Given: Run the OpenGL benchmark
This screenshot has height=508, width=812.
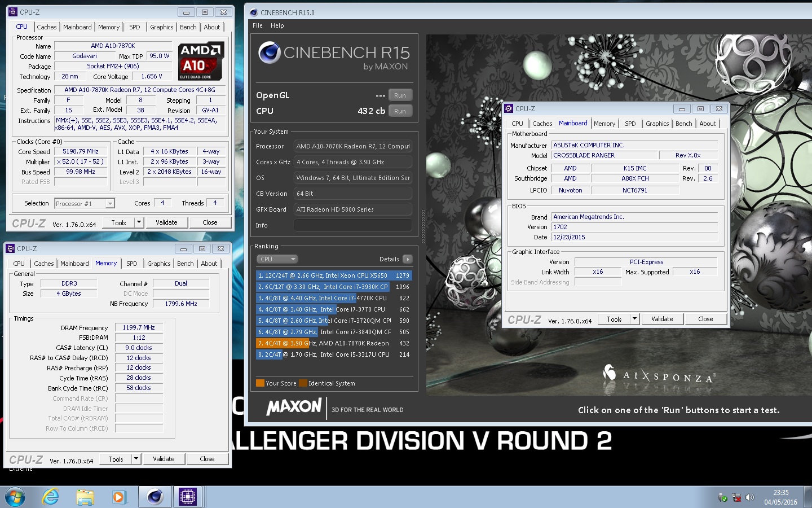Looking at the screenshot, I should pos(400,95).
